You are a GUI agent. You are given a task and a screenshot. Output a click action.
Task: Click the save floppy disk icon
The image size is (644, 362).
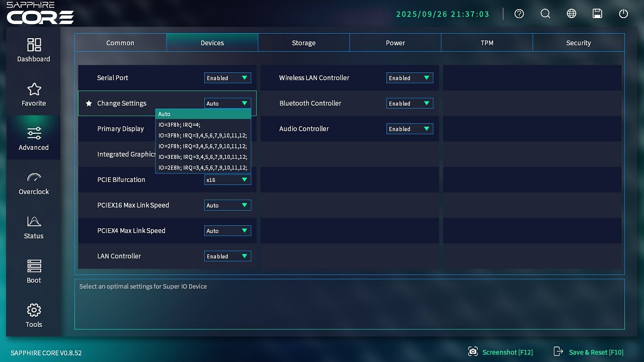pos(597,14)
